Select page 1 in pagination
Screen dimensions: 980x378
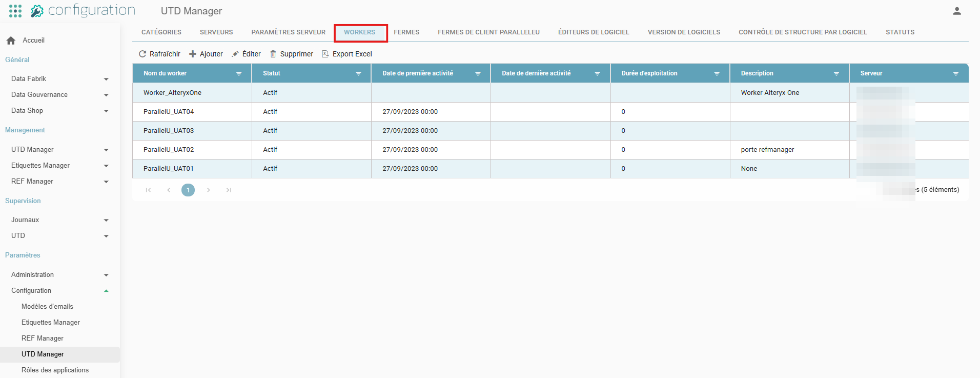coord(188,190)
